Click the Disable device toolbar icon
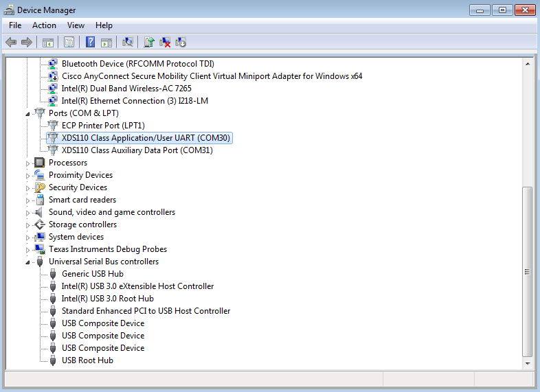 pos(181,43)
